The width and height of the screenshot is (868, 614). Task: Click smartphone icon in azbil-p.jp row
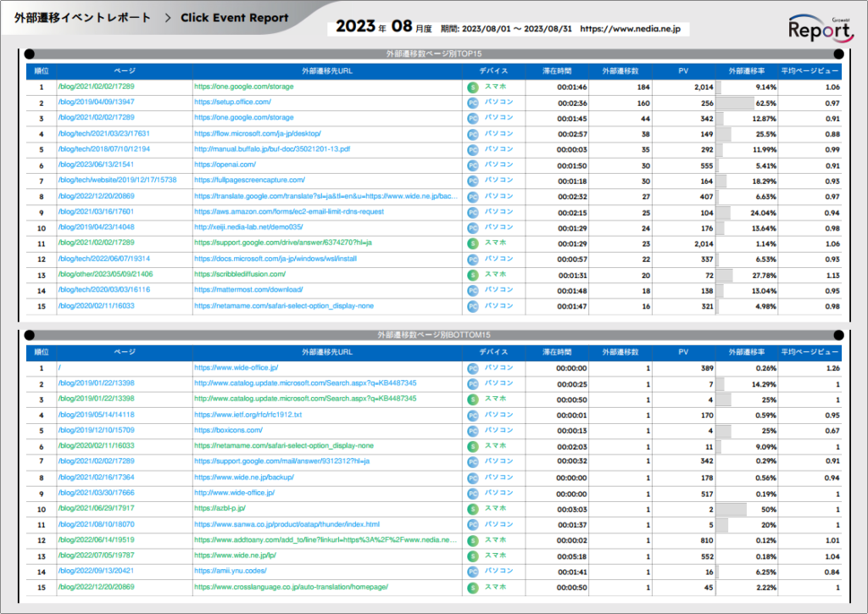tap(473, 508)
